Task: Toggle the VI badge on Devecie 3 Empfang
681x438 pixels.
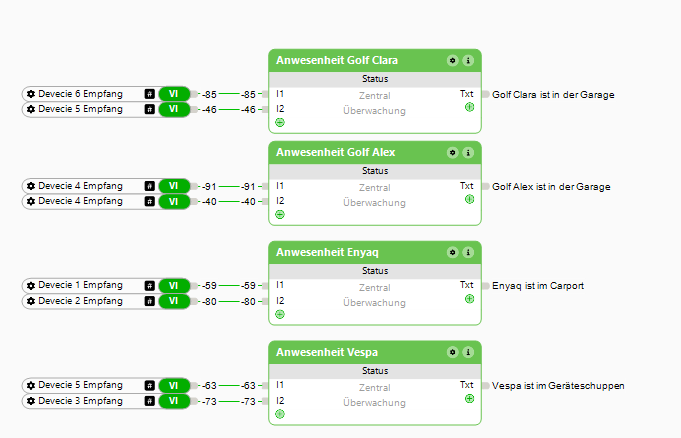Action: [173, 401]
